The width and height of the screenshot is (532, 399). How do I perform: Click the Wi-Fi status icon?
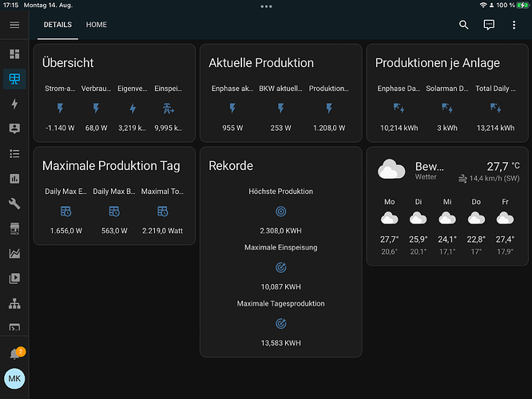482,5
